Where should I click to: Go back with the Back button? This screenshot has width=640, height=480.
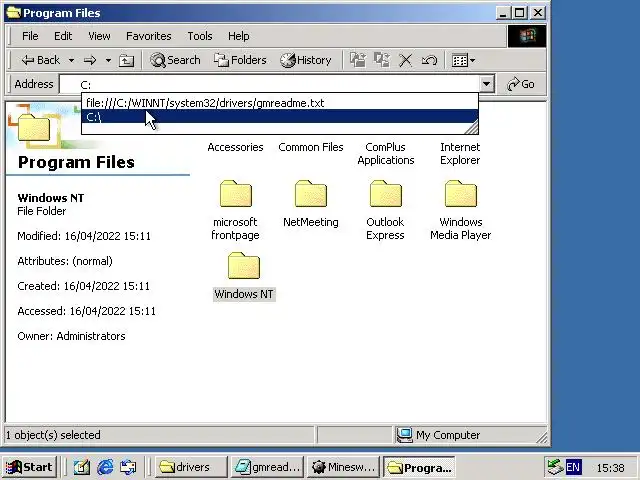(40, 60)
